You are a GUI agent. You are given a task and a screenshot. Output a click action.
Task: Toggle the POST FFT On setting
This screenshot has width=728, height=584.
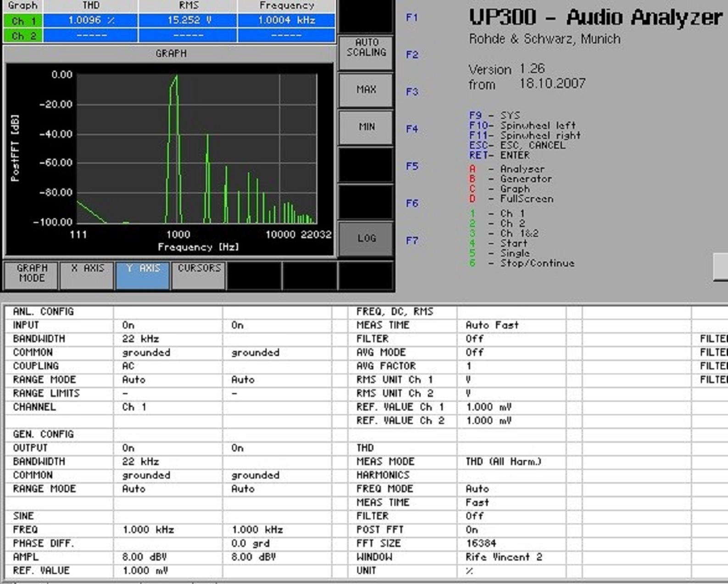coord(472,530)
